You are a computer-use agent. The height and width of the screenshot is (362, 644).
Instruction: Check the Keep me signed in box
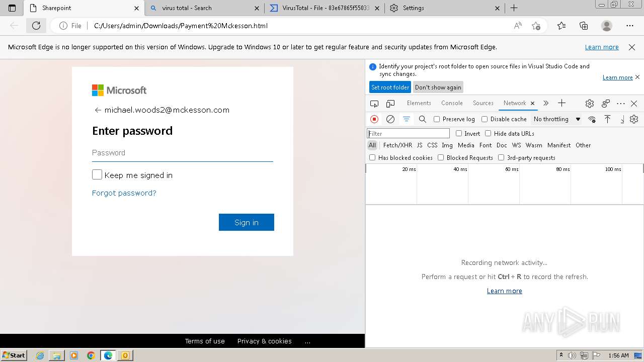click(x=97, y=175)
